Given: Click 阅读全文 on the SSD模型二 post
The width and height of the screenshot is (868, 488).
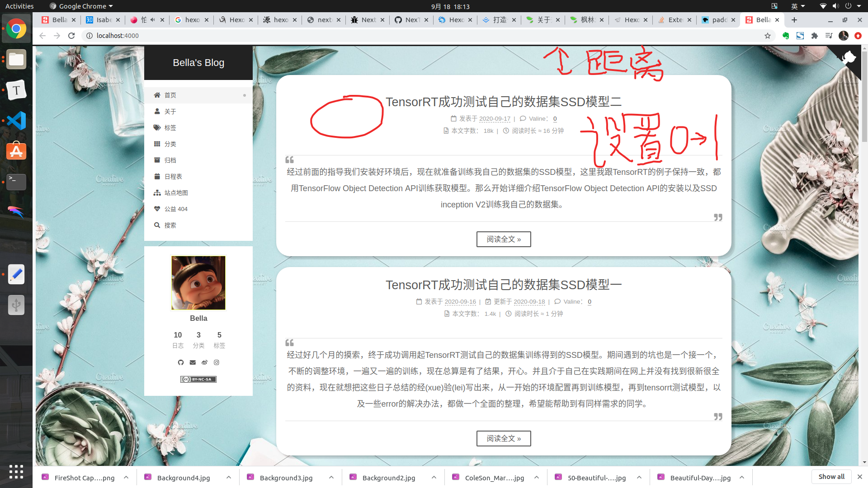Looking at the screenshot, I should pos(504,239).
